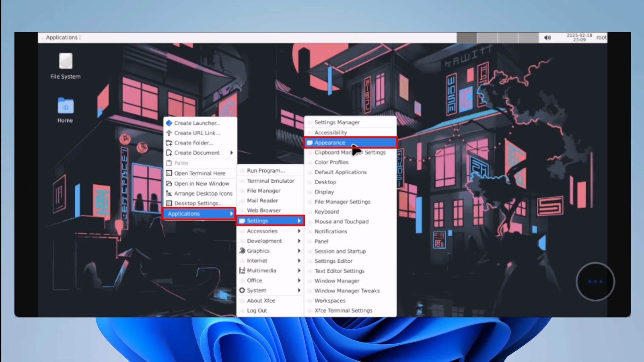Screen dimensions: 644x362
Task: Click the root user label in panel
Action: coord(601,38)
